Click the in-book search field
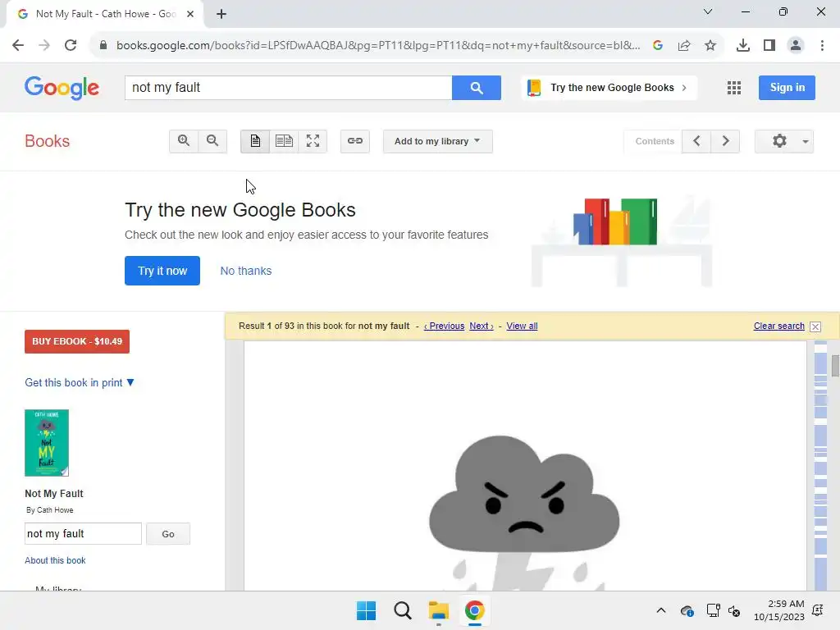The image size is (840, 630). [83, 533]
